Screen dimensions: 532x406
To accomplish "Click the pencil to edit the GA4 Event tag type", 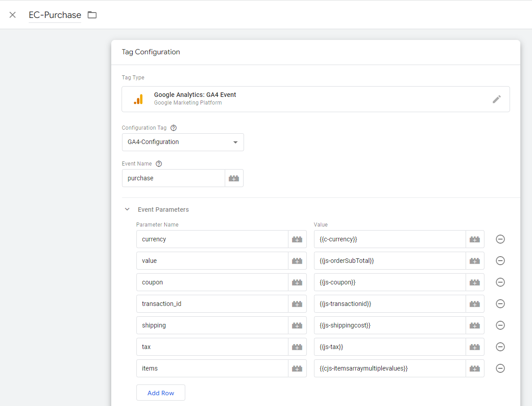I will click(497, 99).
